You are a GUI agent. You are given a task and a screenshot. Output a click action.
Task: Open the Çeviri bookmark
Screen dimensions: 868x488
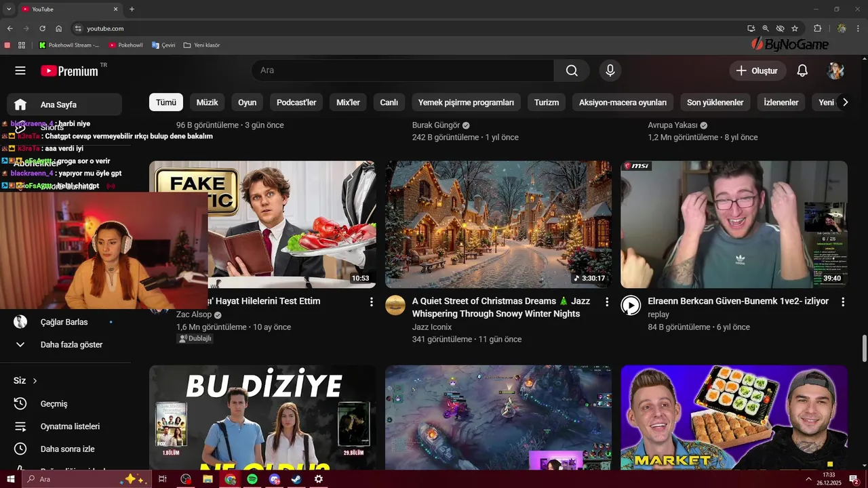(x=163, y=45)
